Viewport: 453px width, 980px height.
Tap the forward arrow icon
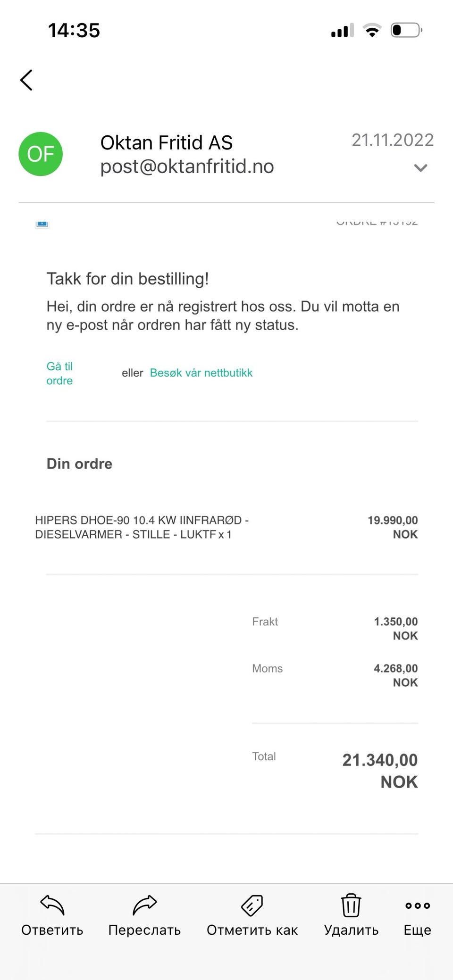click(144, 905)
